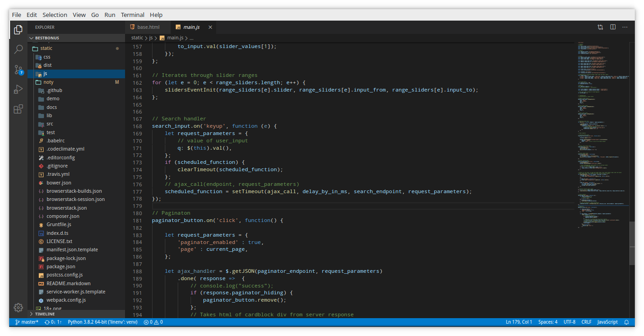
Task: Open Source Control view with 7 badge
Action: pos(18,70)
